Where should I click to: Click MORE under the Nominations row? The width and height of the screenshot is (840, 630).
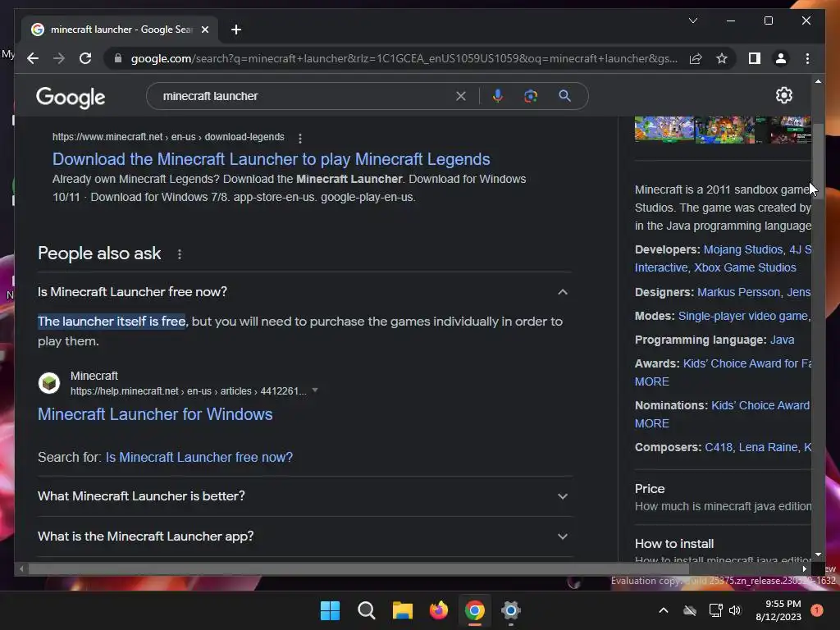(x=652, y=423)
